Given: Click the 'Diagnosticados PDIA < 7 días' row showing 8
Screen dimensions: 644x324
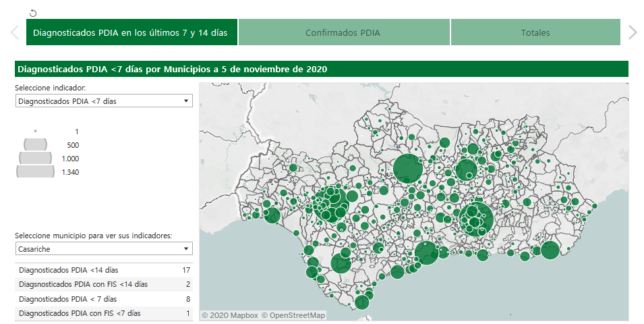Looking at the screenshot, I should click(104, 298).
